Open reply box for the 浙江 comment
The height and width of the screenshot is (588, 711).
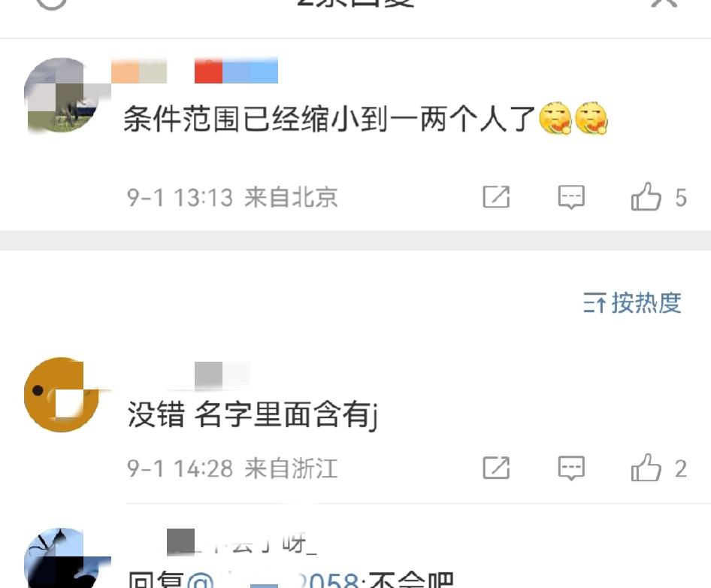(x=571, y=468)
